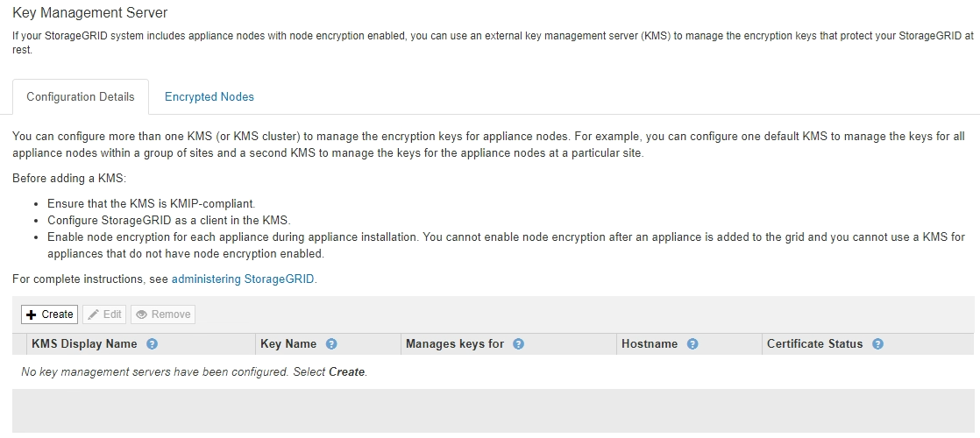Click help icon beside Manages keys for
This screenshot has height=438, width=980.
pyautogui.click(x=518, y=344)
